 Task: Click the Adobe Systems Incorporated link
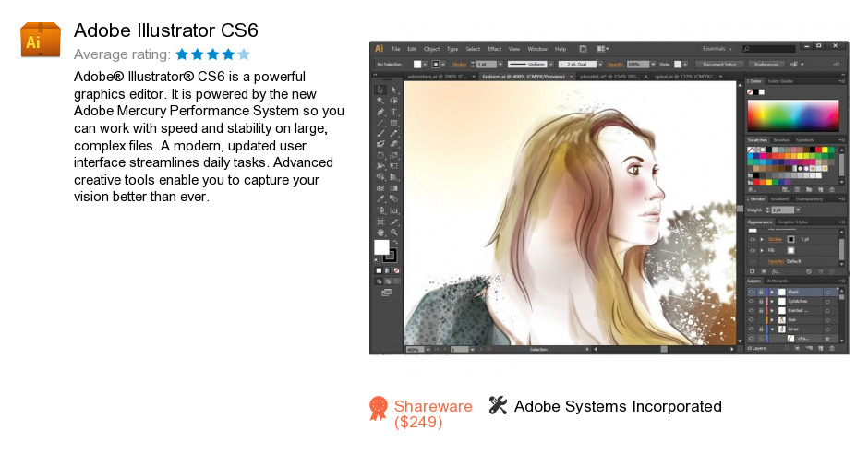point(618,406)
